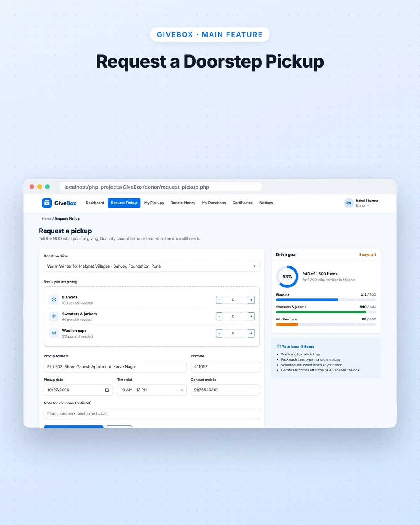The image size is (420, 525).
Task: Click the Home breadcrumb link
Action: click(x=47, y=219)
